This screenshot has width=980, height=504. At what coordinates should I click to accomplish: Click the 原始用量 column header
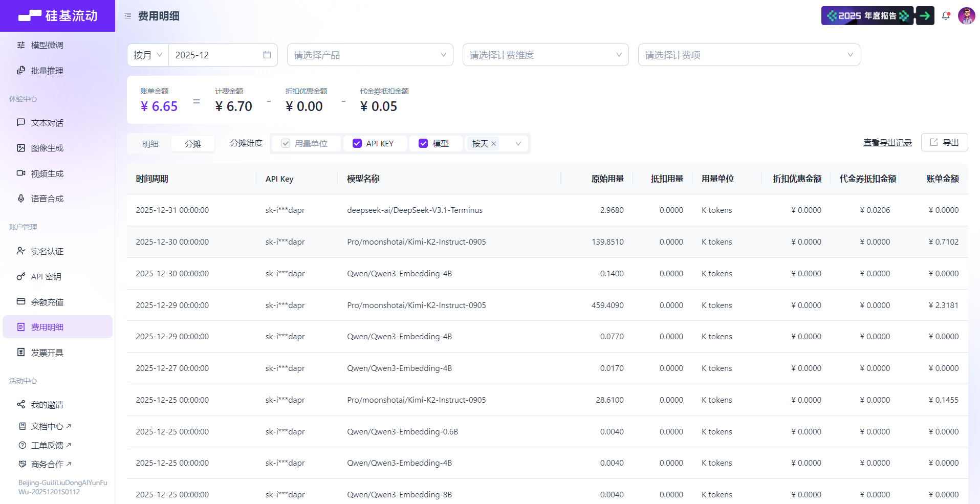(x=607, y=179)
